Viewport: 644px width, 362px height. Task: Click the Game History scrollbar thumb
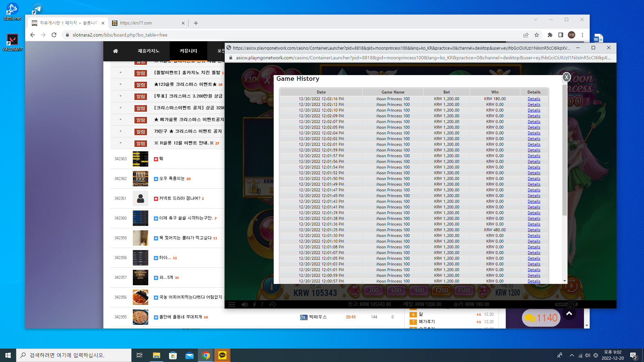[x=565, y=151]
